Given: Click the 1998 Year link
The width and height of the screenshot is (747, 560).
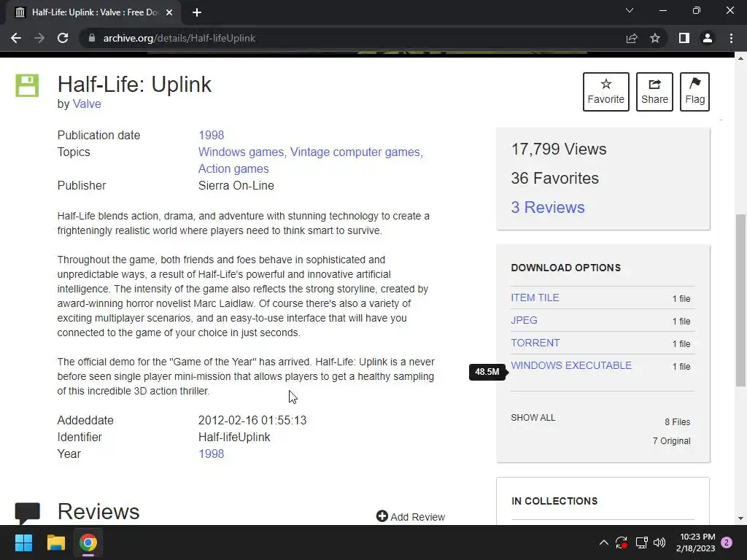Looking at the screenshot, I should click(211, 454).
